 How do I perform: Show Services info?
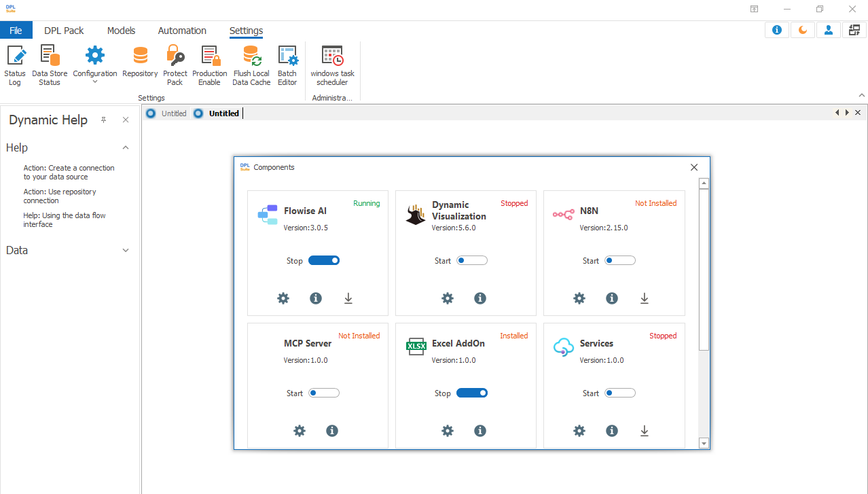click(612, 431)
